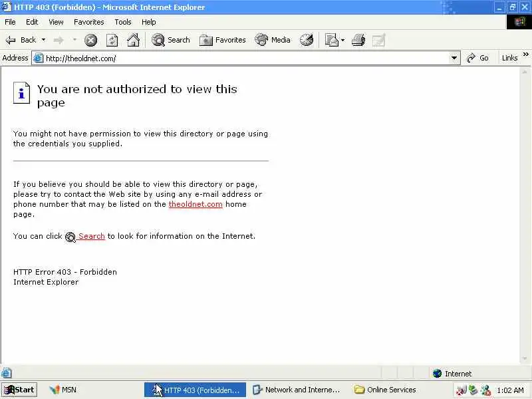Go to the Home page icon
Viewport: 532px width, 399px height.
pyautogui.click(x=134, y=40)
